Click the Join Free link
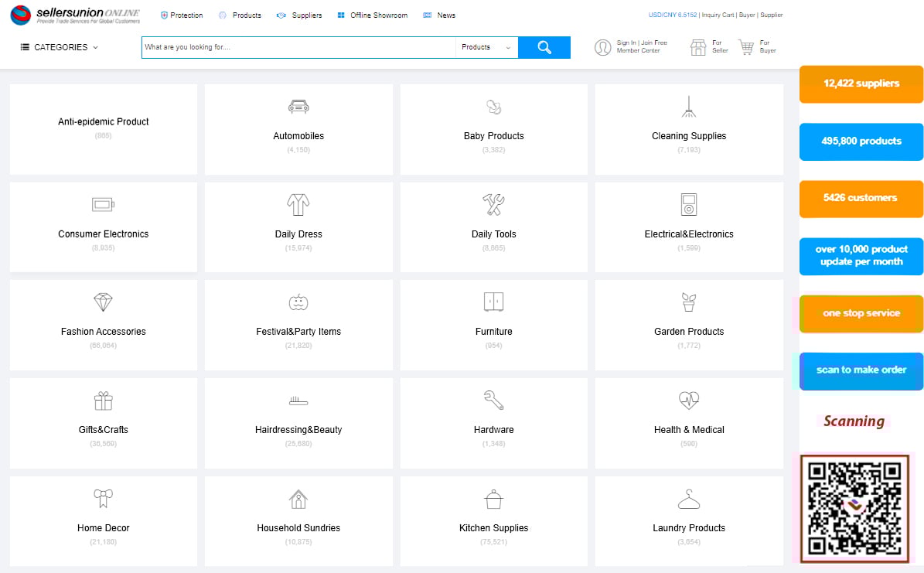 [x=654, y=43]
